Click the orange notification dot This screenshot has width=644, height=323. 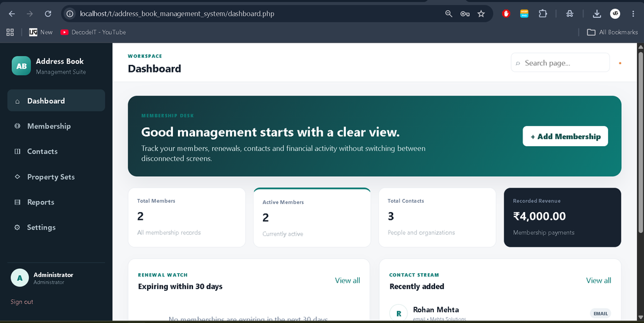(620, 63)
